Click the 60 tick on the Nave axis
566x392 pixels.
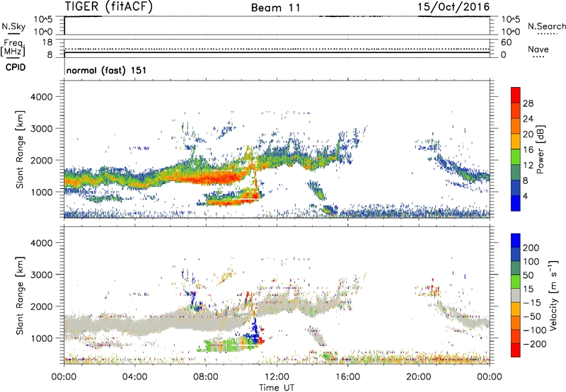point(506,42)
